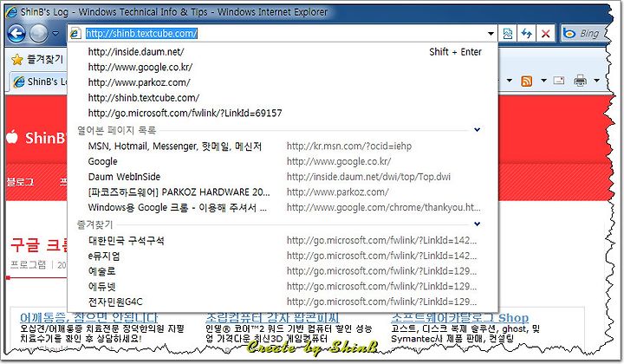
Task: Select http://shinb.textcube.com/ suggestion in list
Action: (x=283, y=97)
